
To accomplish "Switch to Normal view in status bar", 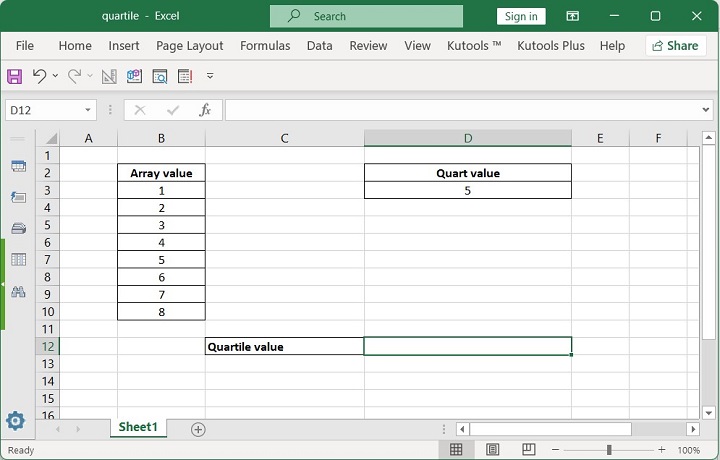I will point(456,450).
